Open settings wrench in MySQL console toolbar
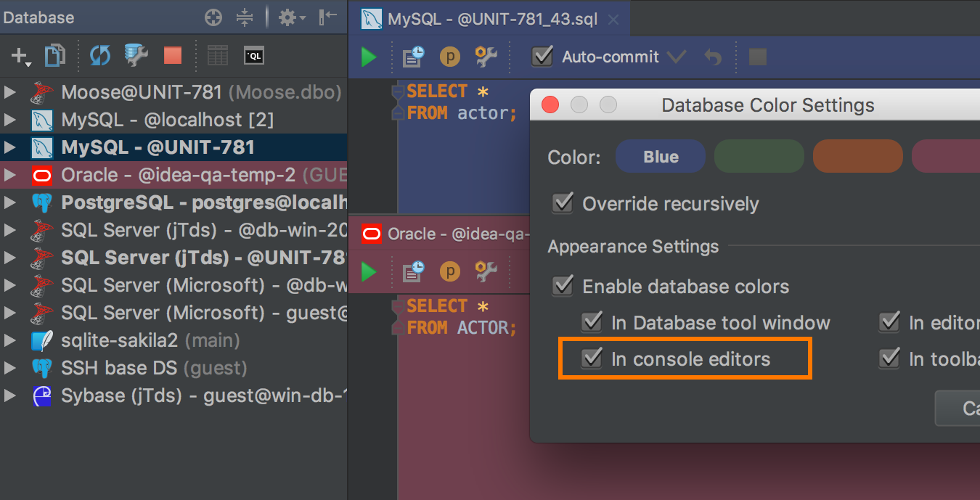980x500 pixels. pyautogui.click(x=486, y=56)
